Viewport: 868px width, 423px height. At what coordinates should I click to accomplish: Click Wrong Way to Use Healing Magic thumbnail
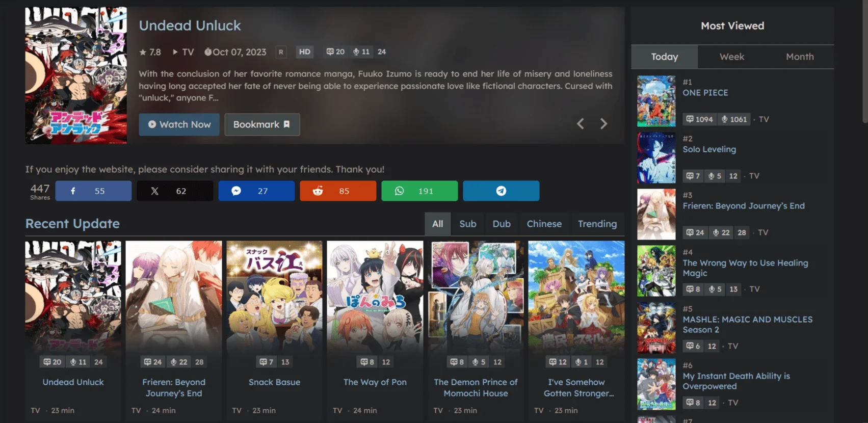(x=656, y=271)
